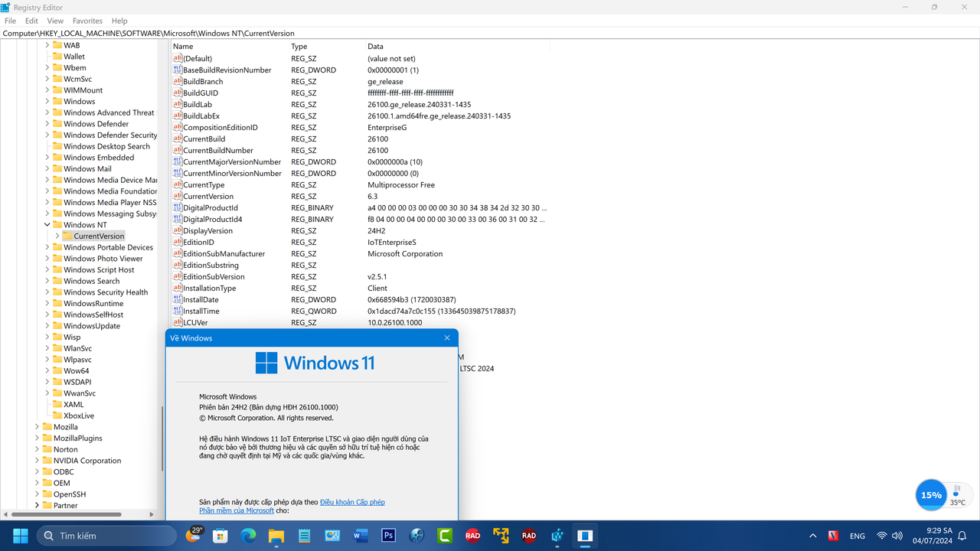
Task: Click the weather widget showing 29°
Action: (194, 534)
